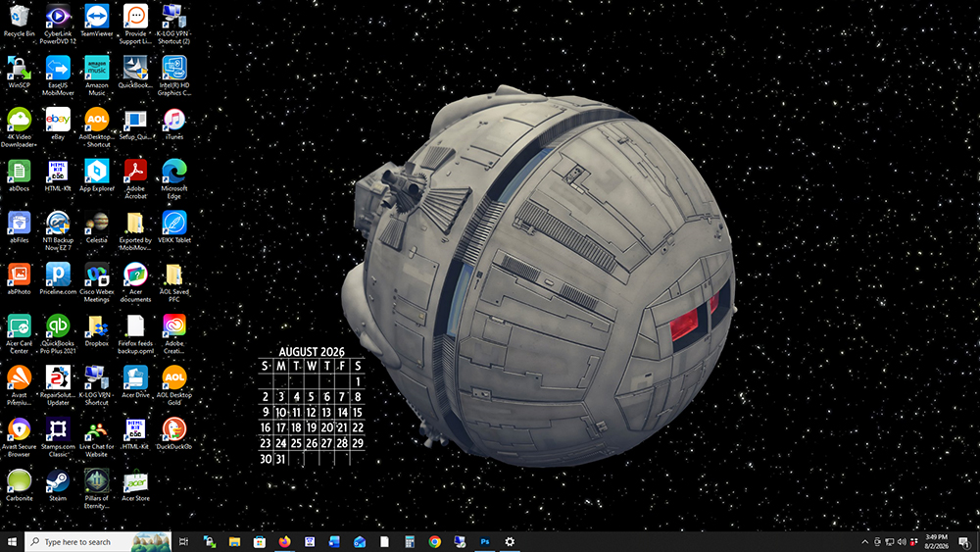Launch Microsoft Edge from the desktop

coord(173,178)
